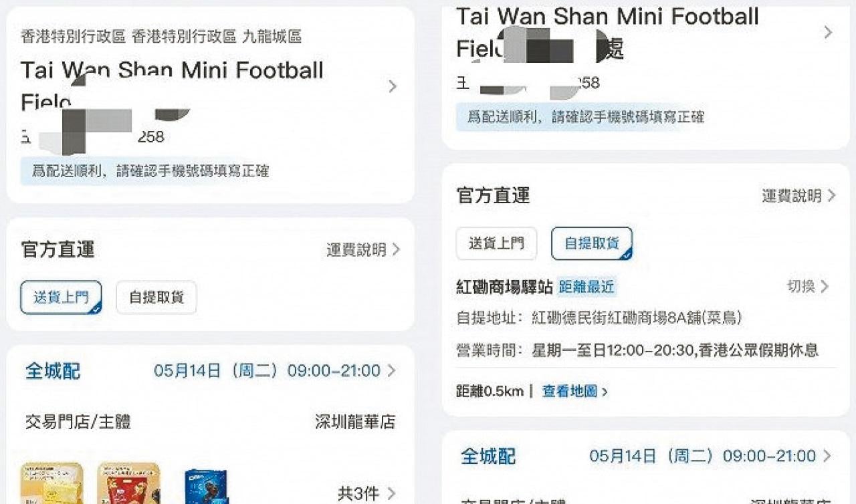The image size is (856, 504).
Task: Choose selected 自提取貨 option in right panel
Action: pos(592,243)
